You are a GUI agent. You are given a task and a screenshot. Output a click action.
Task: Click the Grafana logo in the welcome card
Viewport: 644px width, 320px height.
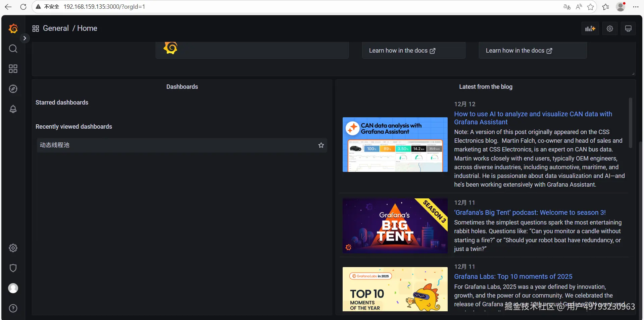click(170, 48)
